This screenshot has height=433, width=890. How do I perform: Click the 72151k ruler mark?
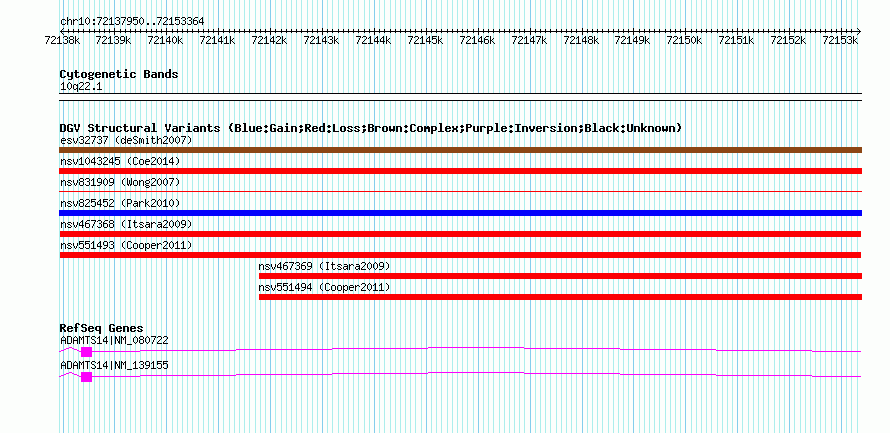click(737, 40)
